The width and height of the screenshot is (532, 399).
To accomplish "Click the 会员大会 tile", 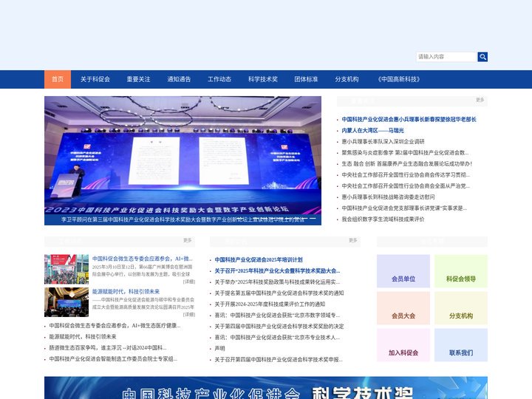I will click(403, 308).
